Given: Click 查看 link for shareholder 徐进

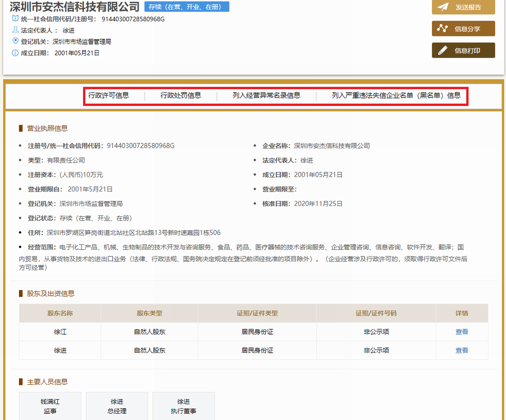Looking at the screenshot, I should pos(461,350).
